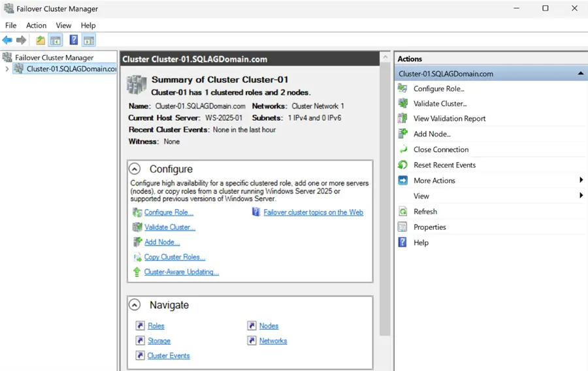Open the Cluster-Aware Updating link
588x371 pixels.
[182, 272]
